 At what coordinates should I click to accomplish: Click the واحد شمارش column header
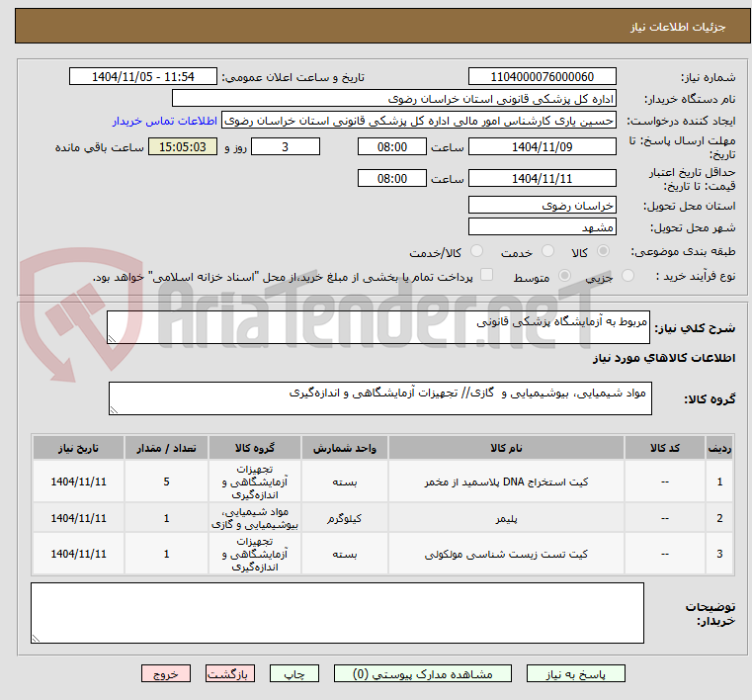pyautogui.click(x=344, y=448)
